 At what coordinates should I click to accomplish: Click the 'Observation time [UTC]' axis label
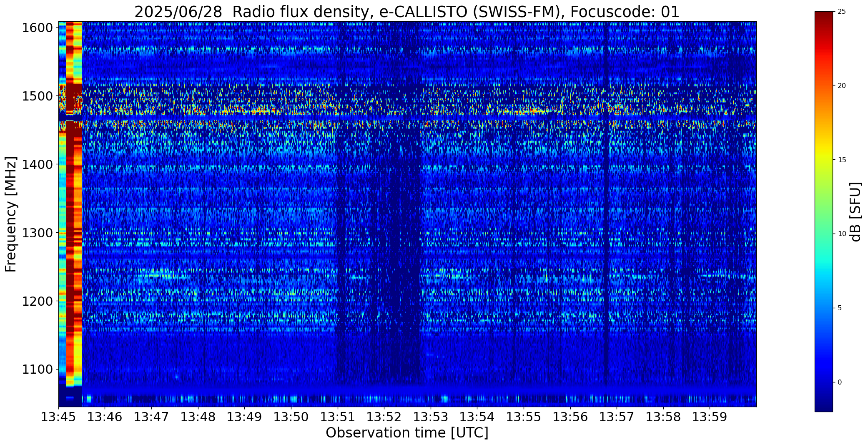point(407,433)
